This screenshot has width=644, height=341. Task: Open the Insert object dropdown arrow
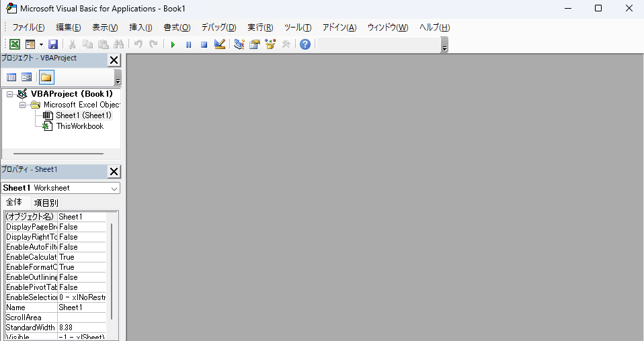[x=41, y=44]
